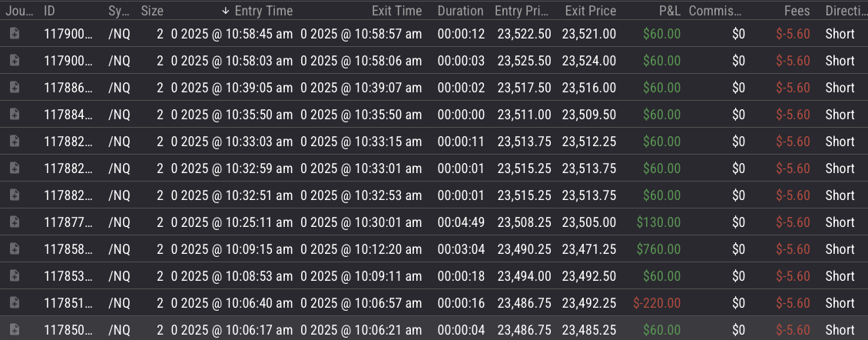Image resolution: width=868 pixels, height=340 pixels.
Task: Select the $-220.00 loss cell
Action: (657, 303)
